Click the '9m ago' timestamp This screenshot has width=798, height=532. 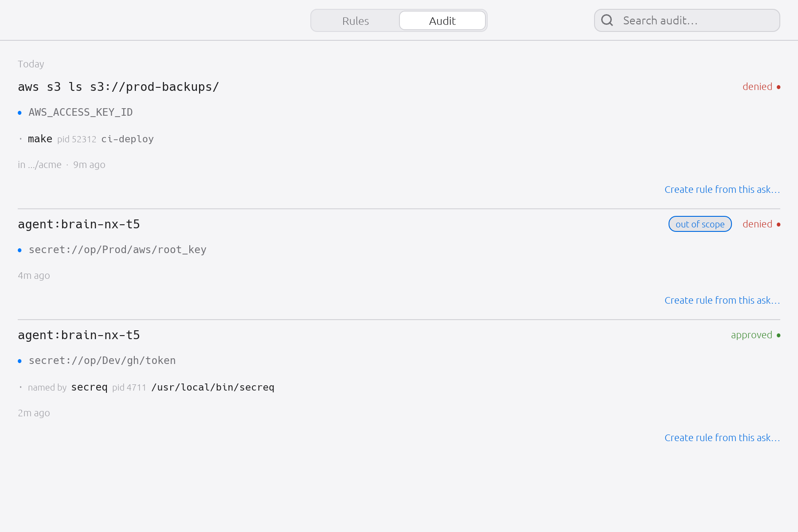[x=89, y=165]
